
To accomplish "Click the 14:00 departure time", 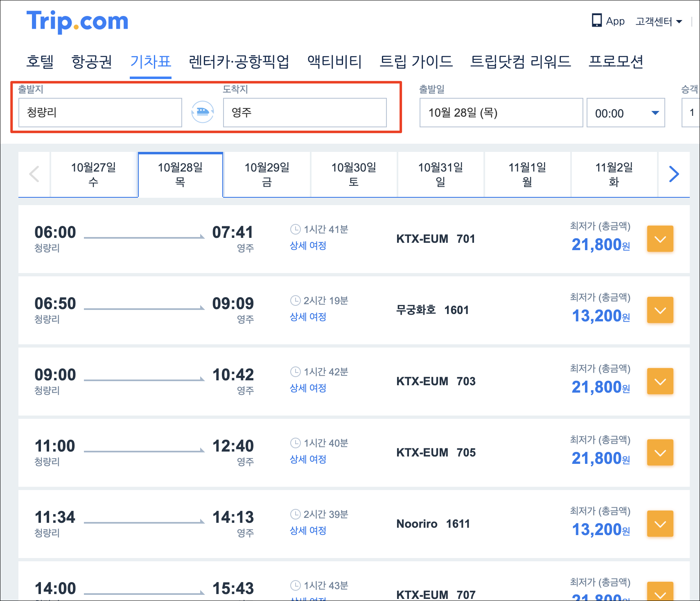I will pyautogui.click(x=55, y=588).
